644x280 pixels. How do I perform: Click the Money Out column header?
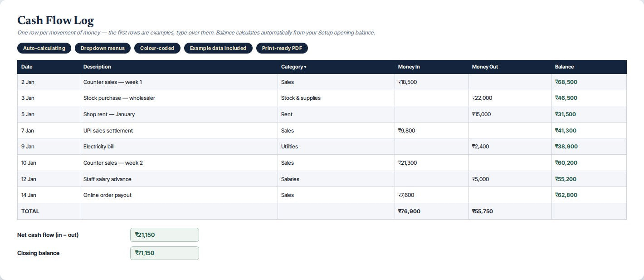click(510, 67)
